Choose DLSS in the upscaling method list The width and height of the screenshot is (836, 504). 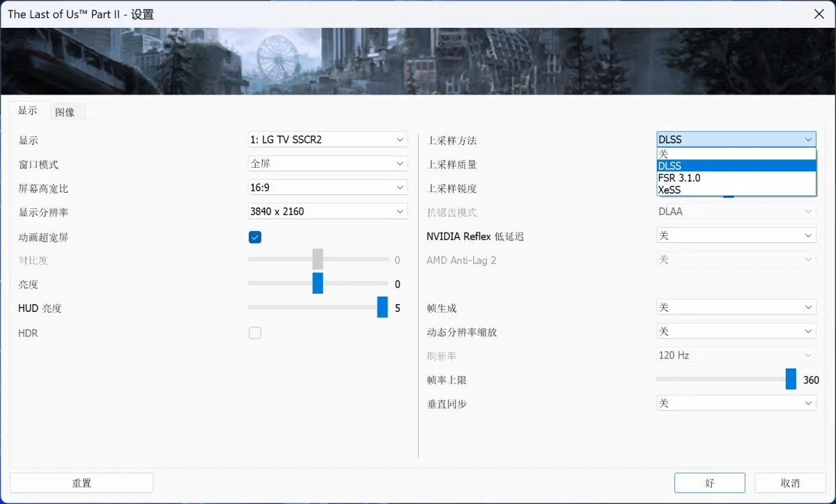click(x=736, y=166)
